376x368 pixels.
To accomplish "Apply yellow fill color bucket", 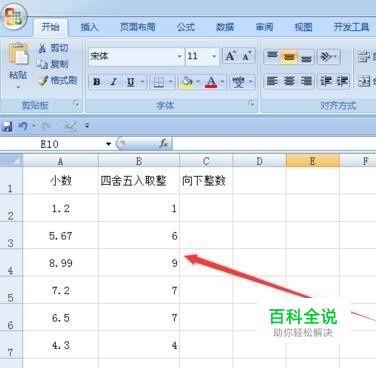I will pyautogui.click(x=187, y=82).
